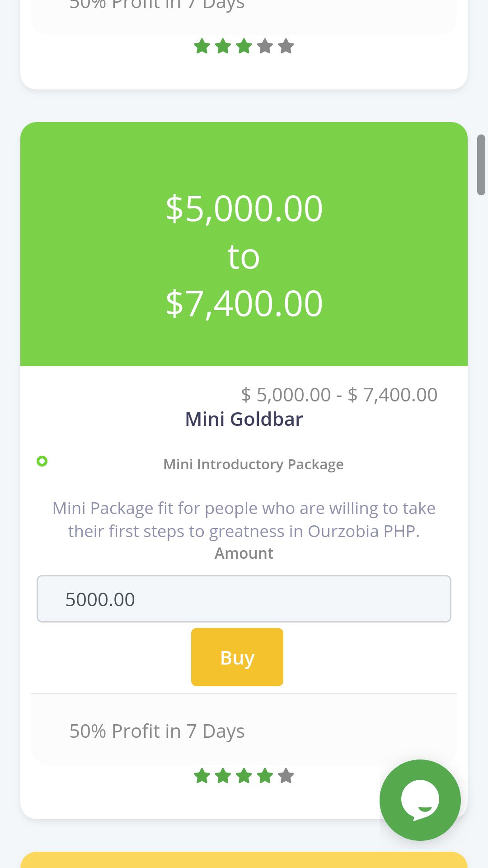Click the Mini Goldbar "50% Profit in 7 Days" text
This screenshot has width=488, height=868.
point(157,731)
